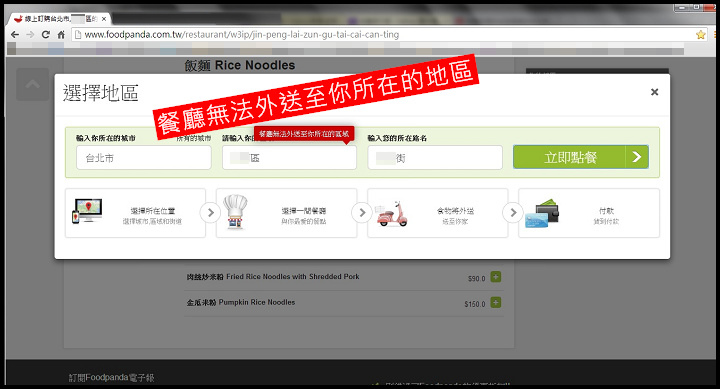Open the browser home page icon
This screenshot has width=720, height=389.
(61, 34)
